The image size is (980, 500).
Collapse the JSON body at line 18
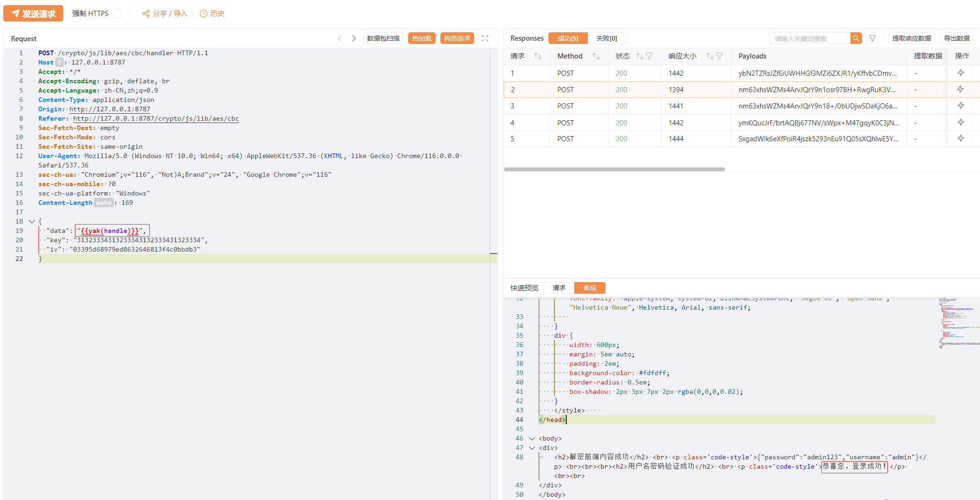[32, 221]
